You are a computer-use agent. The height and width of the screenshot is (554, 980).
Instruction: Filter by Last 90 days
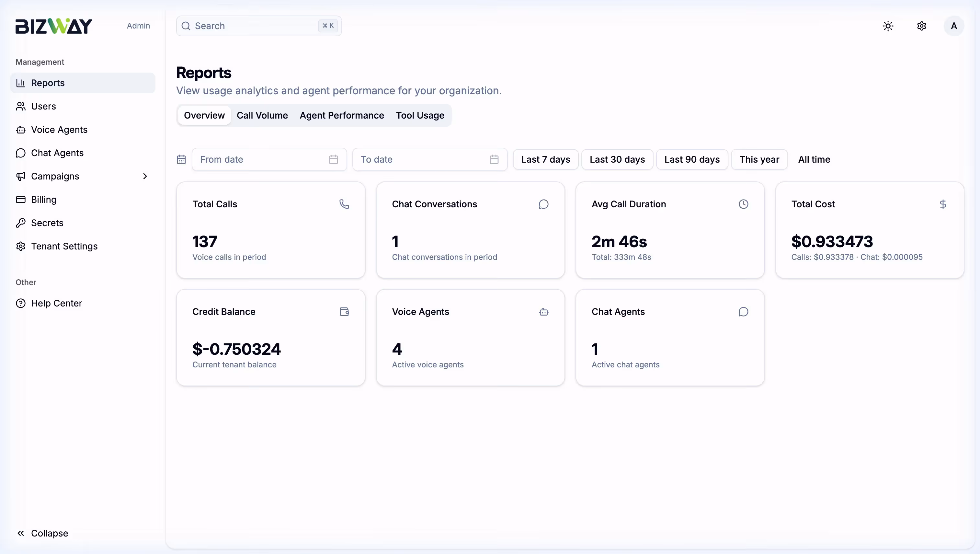tap(692, 159)
